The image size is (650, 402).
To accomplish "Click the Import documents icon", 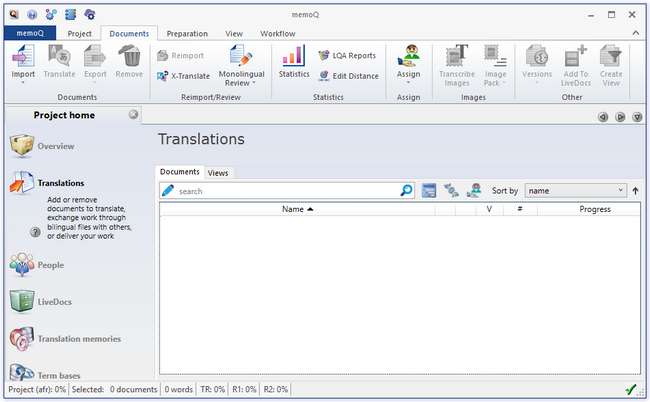I will click(23, 56).
